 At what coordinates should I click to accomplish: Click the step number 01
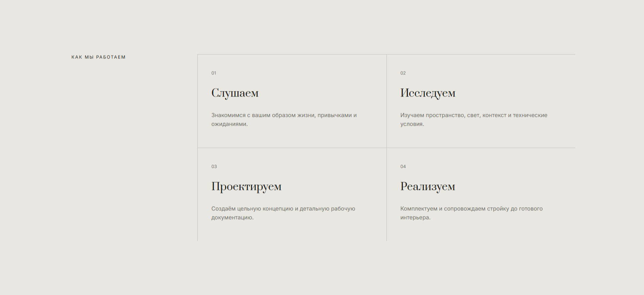tap(214, 73)
